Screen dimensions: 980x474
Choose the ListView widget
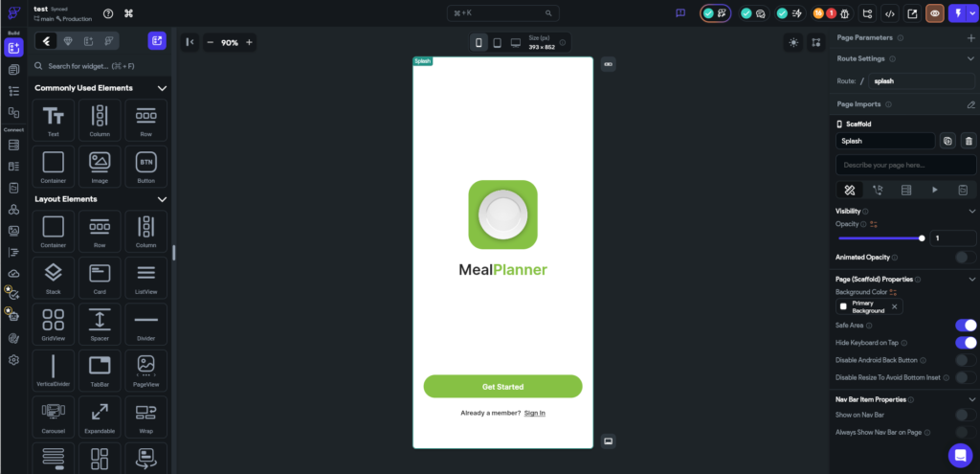point(145,277)
